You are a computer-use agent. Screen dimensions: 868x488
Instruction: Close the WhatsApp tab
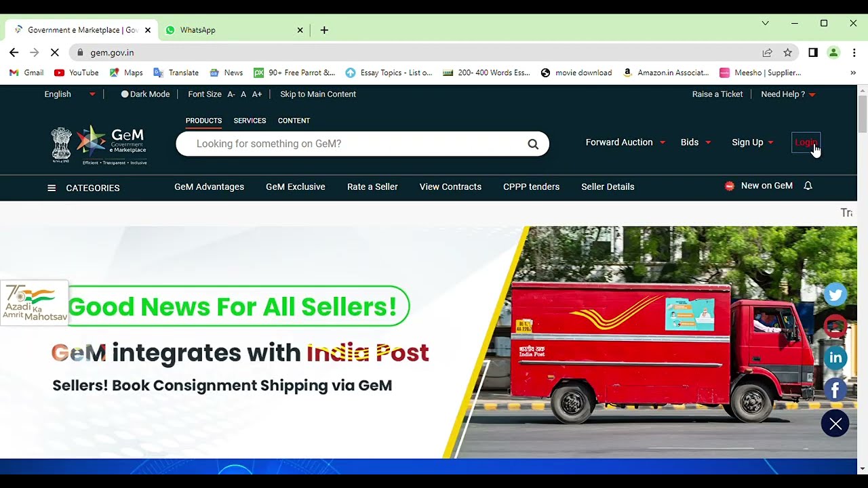click(x=300, y=30)
